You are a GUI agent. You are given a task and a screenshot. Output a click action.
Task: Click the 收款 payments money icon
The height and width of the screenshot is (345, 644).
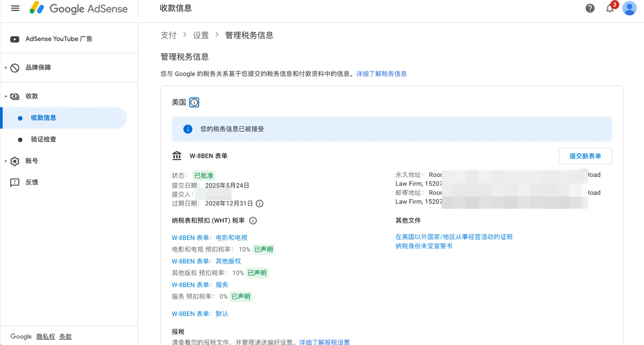pyautogui.click(x=15, y=96)
